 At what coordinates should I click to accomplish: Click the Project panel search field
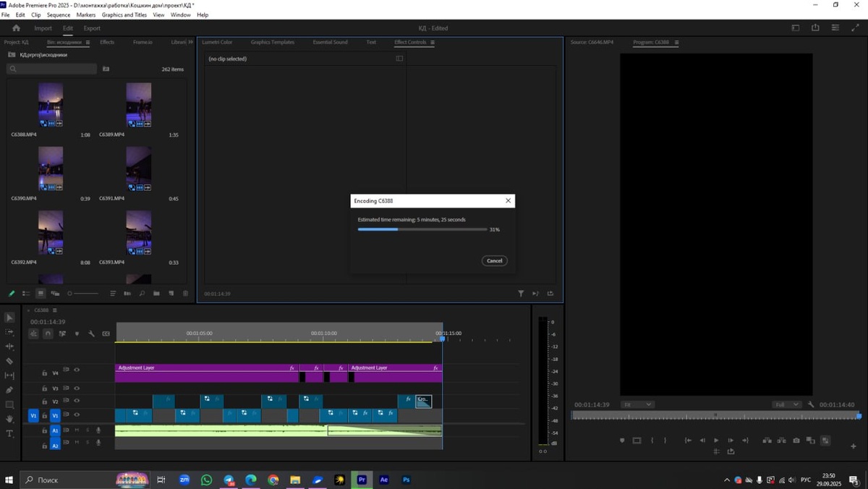point(51,69)
